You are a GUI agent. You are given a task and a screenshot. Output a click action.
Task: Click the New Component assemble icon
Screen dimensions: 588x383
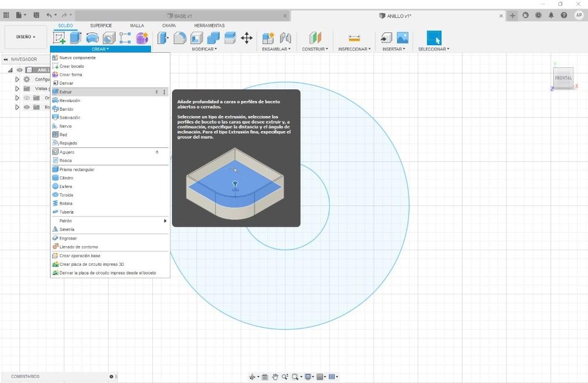pyautogui.click(x=268, y=38)
